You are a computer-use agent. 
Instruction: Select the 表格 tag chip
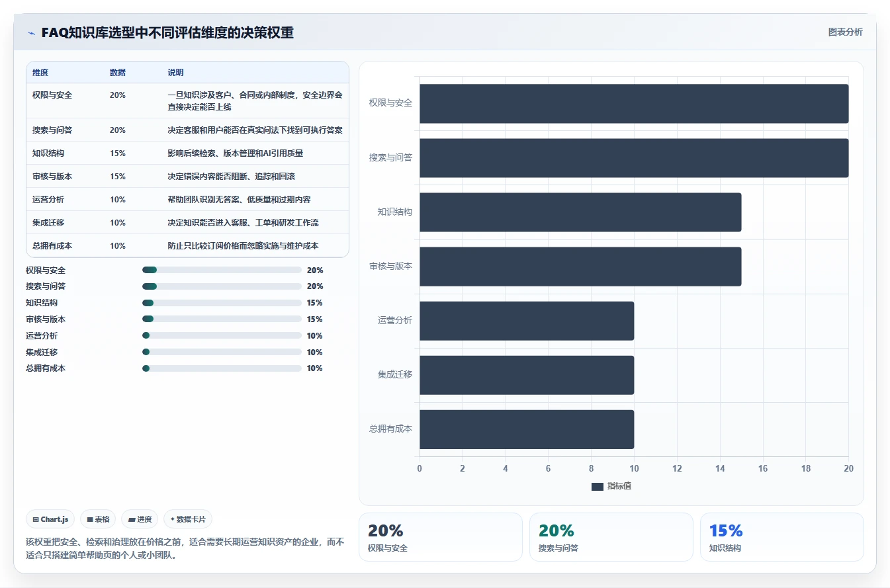pyautogui.click(x=98, y=520)
